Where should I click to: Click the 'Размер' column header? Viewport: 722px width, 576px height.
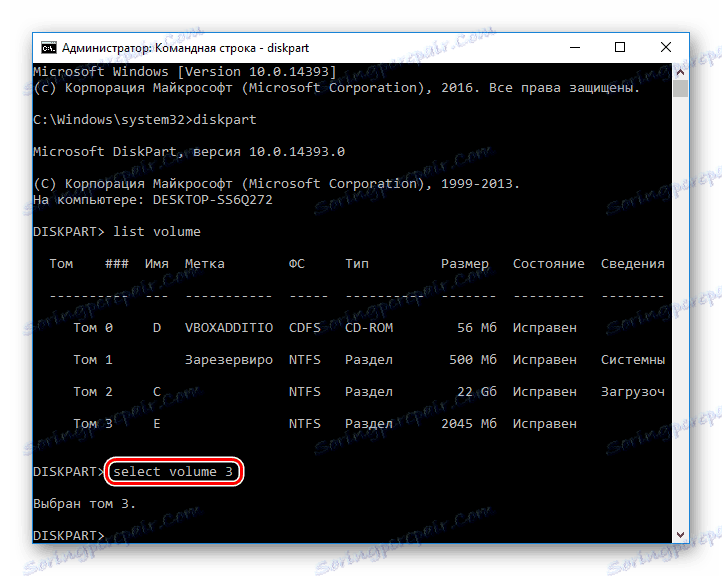pos(465,264)
